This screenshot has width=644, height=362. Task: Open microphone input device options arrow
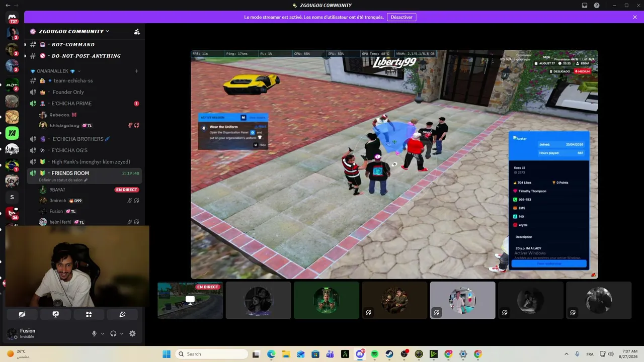coord(103,333)
